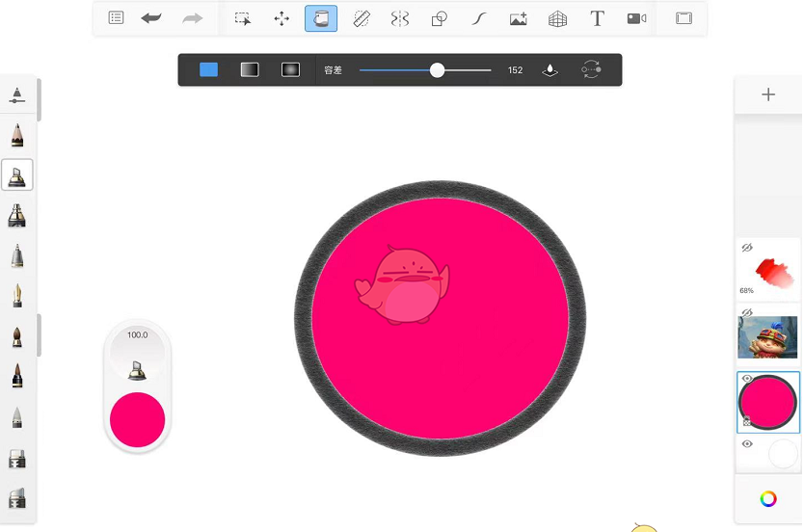Open the Ruler guides tool
This screenshot has width=804, height=532.
[362, 18]
